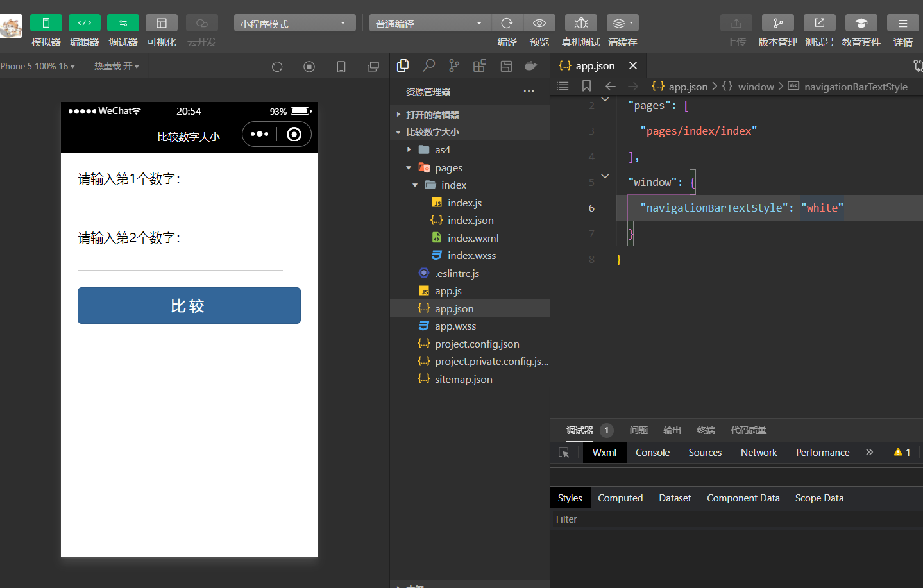
Task: Fold the "window" block chevron
Action: pyautogui.click(x=605, y=176)
